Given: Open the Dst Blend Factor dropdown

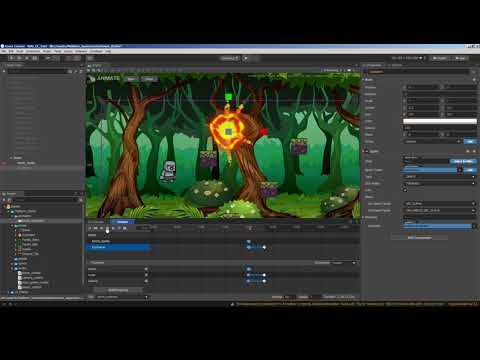Looking at the screenshot, I should 440,210.
